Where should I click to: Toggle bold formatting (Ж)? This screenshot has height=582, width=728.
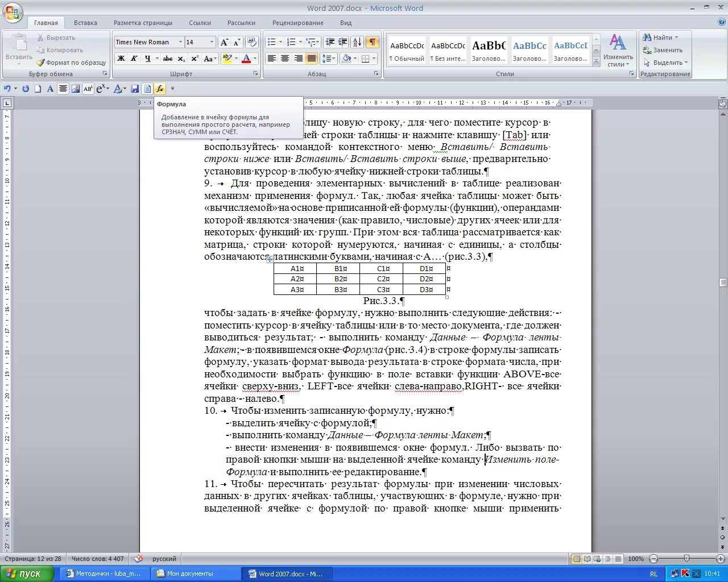[x=121, y=59]
